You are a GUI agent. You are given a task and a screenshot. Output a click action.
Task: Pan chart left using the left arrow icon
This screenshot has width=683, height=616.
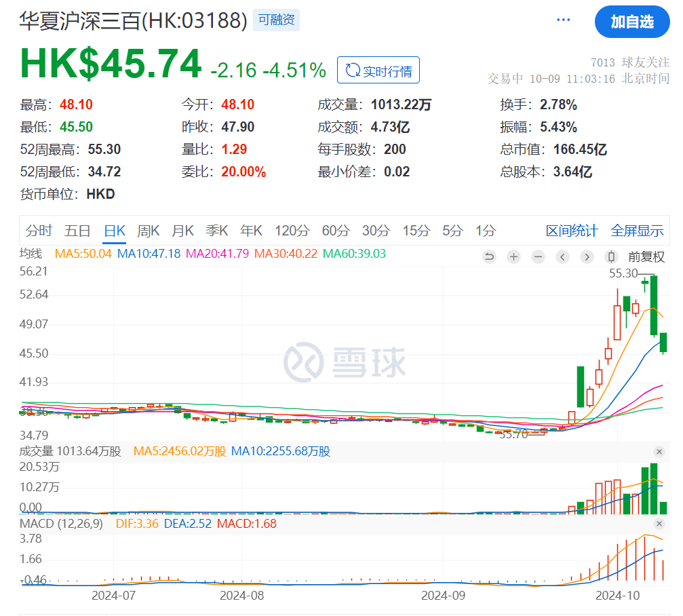click(x=562, y=257)
